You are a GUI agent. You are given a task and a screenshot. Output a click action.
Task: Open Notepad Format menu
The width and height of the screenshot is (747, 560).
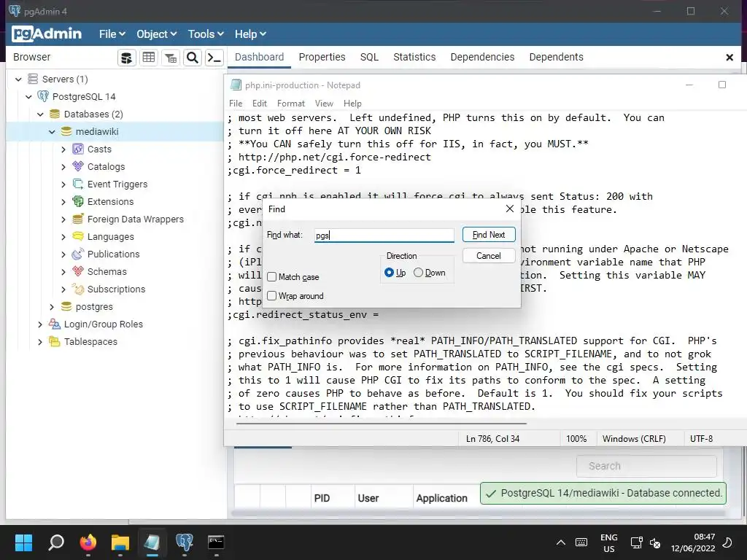point(290,104)
